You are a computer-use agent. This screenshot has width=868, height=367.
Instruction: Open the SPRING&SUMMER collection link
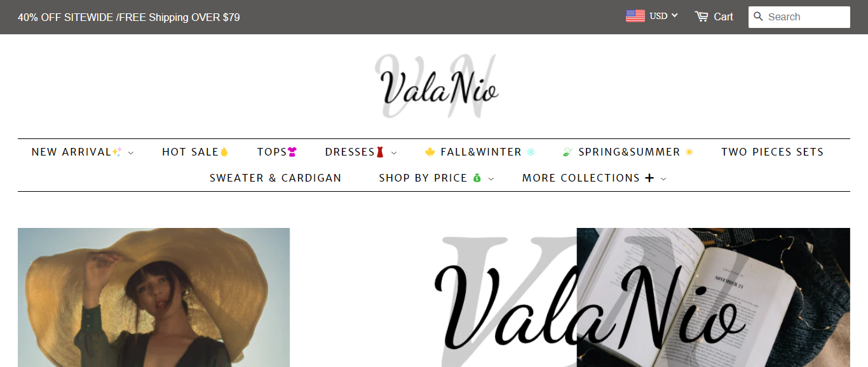(628, 152)
